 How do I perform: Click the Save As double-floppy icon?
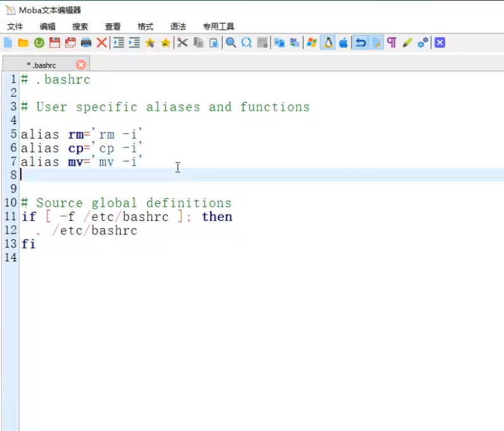[x=70, y=43]
